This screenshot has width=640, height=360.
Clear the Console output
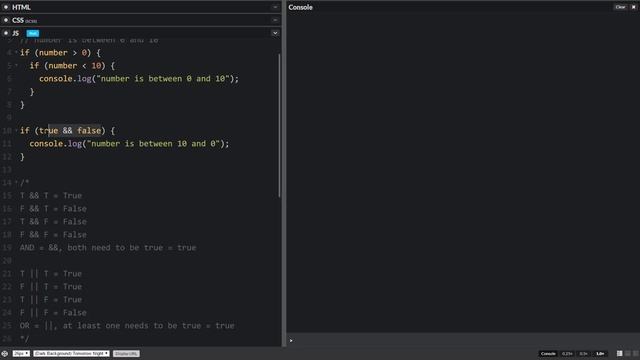click(x=620, y=7)
